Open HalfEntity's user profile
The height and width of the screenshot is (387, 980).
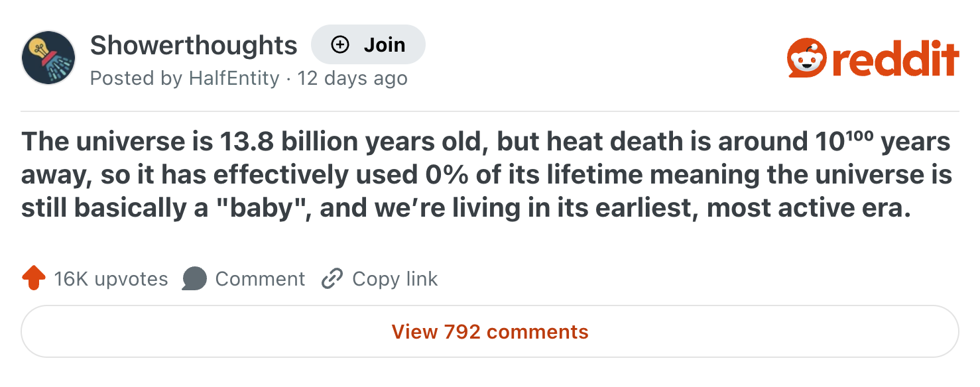pyautogui.click(x=234, y=78)
